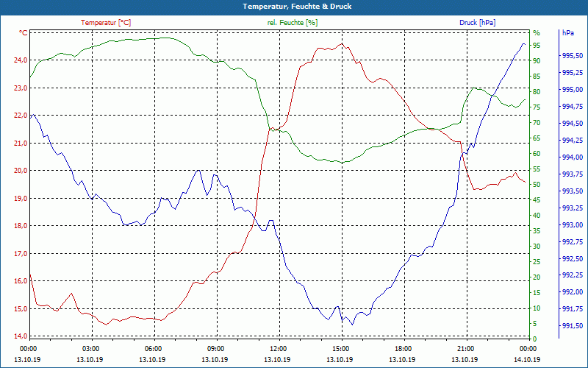Select the red 'Temperatur [°C]' legend label
The image size is (588, 368).
coord(106,23)
